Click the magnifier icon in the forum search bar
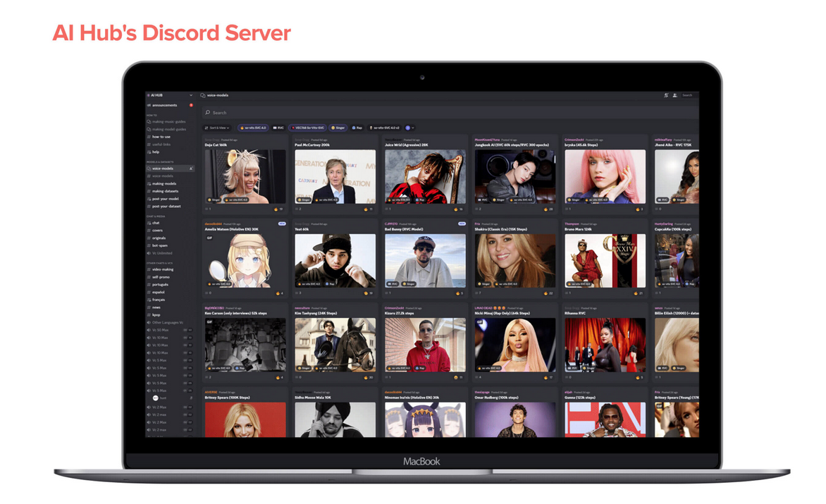This screenshot has height=504, width=826. (207, 113)
